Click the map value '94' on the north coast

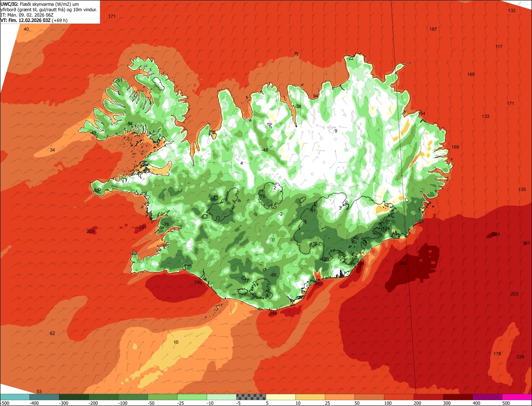[x=315, y=96]
